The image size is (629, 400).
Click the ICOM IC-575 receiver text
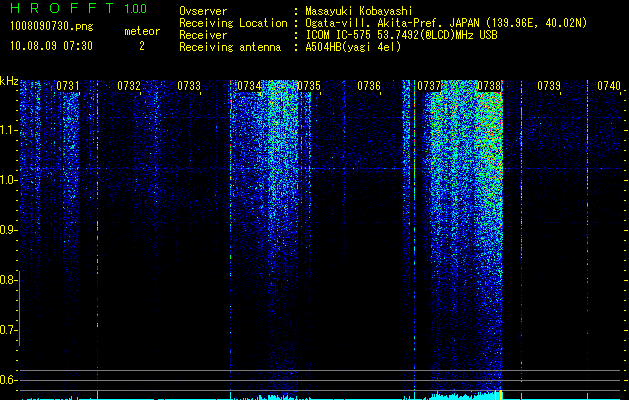click(x=401, y=35)
